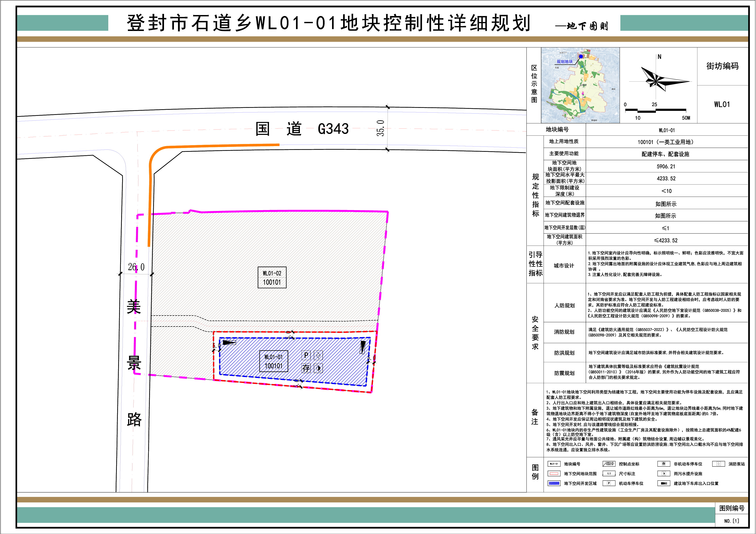This screenshot has height=534, width=756.
Task: Click the 图则编号 label
Action: tap(732, 508)
